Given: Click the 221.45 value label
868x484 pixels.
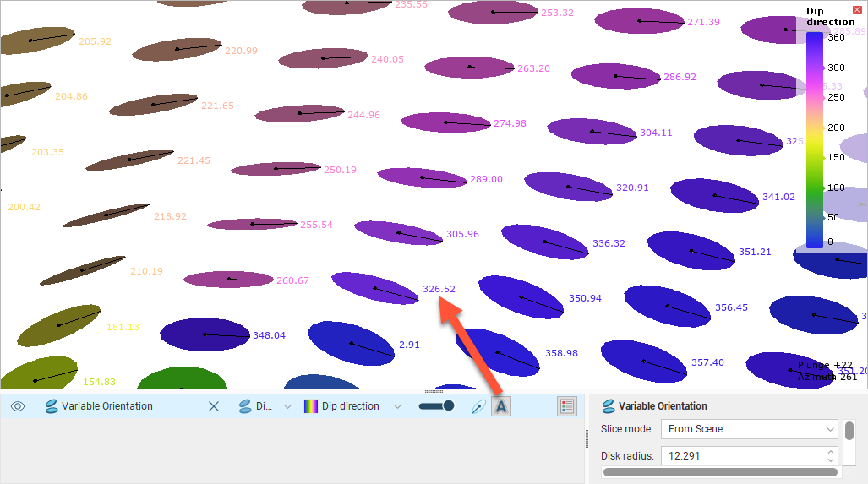Looking at the screenshot, I should point(194,160).
